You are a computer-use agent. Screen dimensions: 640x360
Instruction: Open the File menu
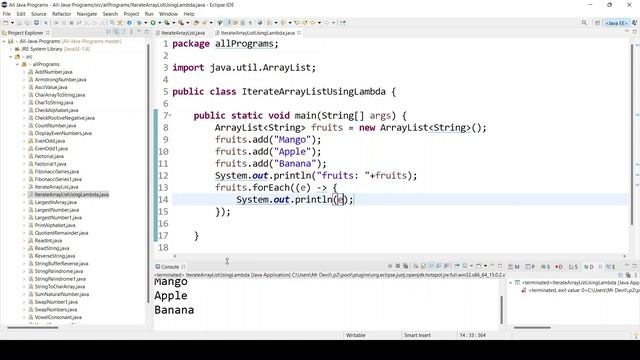7,14
